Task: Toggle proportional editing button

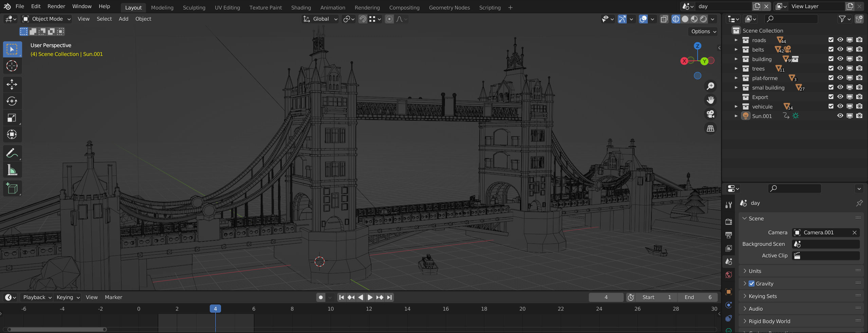Action: (x=389, y=19)
